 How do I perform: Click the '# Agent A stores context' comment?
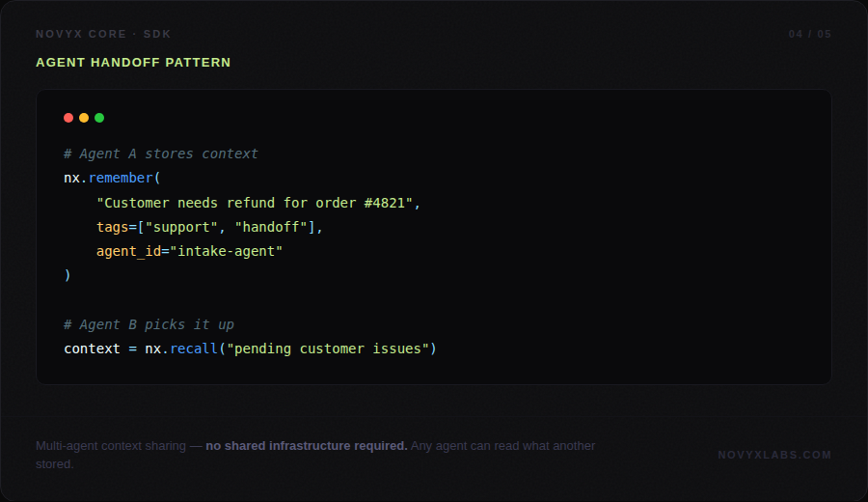tap(161, 153)
